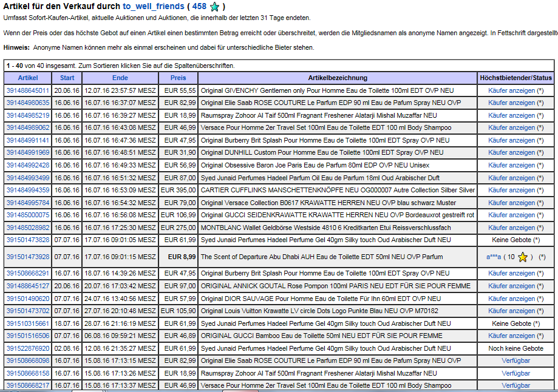Select end time 06.08.16 09:59:21 MESZ
The height and width of the screenshot is (392, 558).
coord(120,336)
